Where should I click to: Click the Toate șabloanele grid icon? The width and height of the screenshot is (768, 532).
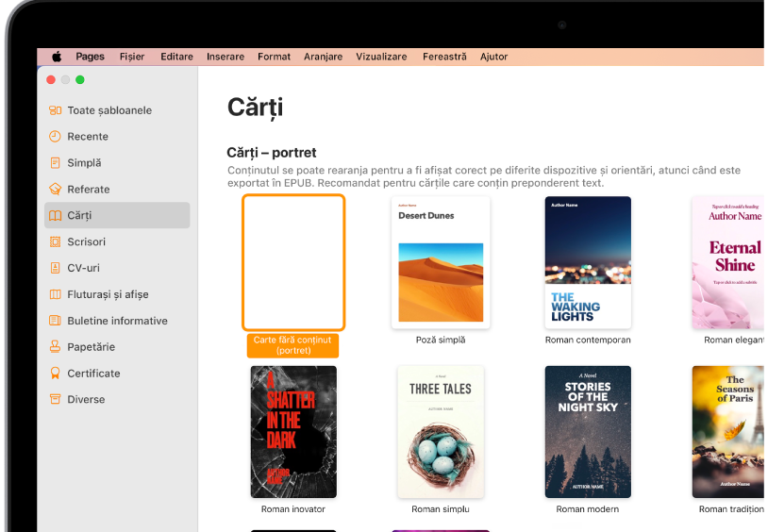tap(55, 110)
